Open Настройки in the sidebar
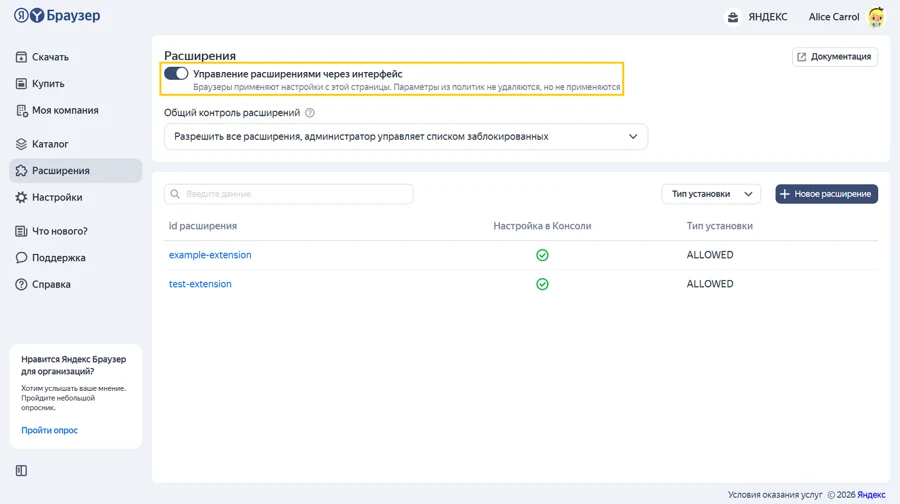Viewport: 900px width, 504px height. pos(76,197)
